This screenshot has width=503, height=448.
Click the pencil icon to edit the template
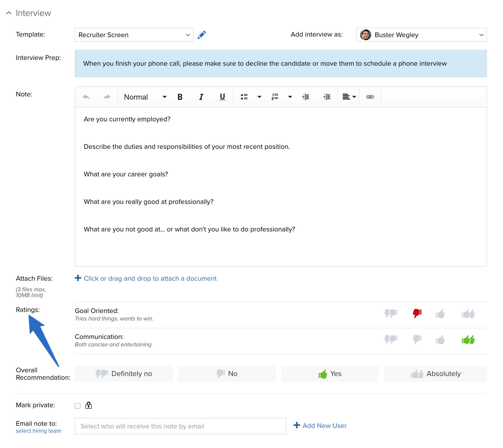202,35
